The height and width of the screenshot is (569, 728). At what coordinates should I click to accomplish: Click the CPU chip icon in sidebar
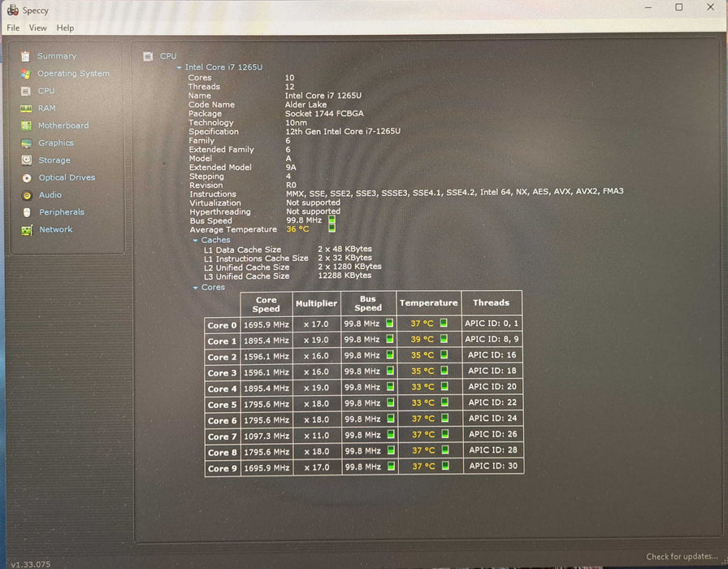(x=26, y=91)
